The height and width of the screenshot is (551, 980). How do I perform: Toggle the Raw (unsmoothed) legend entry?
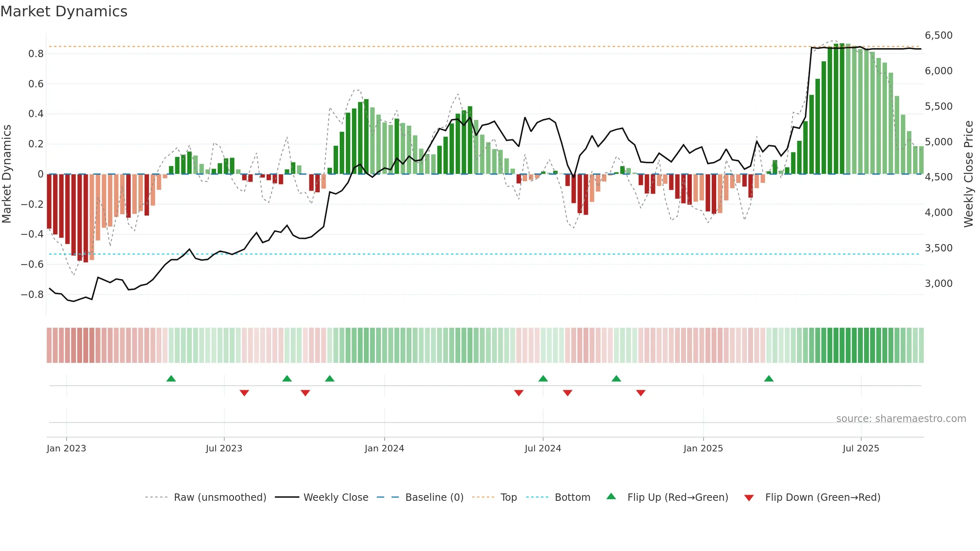(x=205, y=497)
